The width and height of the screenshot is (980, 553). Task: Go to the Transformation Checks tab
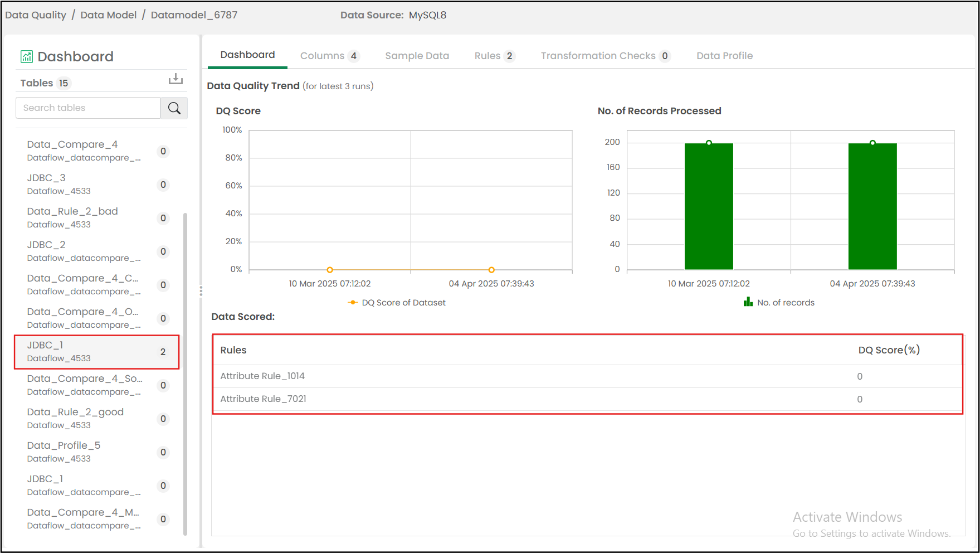[605, 56]
